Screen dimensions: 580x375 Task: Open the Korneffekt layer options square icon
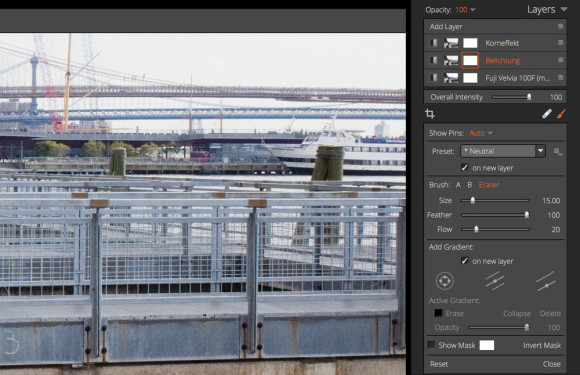(561, 43)
